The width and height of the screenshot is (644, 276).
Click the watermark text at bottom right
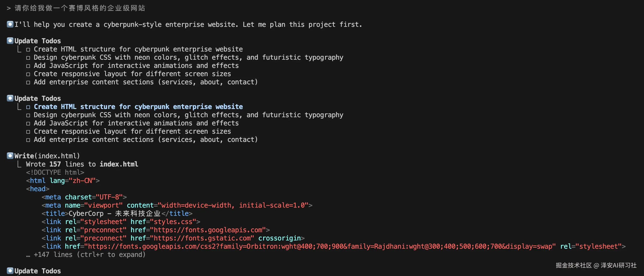click(596, 265)
